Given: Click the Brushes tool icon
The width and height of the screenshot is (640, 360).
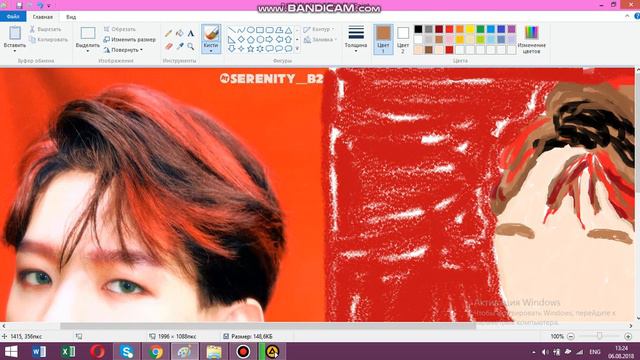Looking at the screenshot, I should (211, 33).
